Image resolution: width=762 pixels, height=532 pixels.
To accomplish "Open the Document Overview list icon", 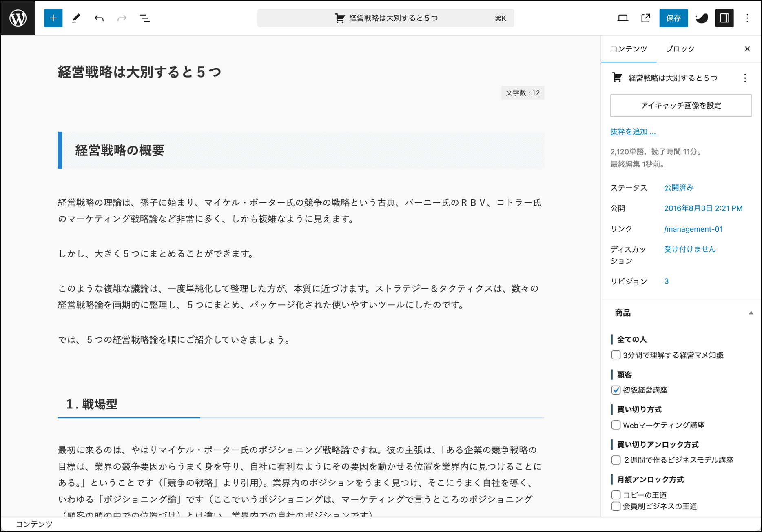I will (x=145, y=18).
